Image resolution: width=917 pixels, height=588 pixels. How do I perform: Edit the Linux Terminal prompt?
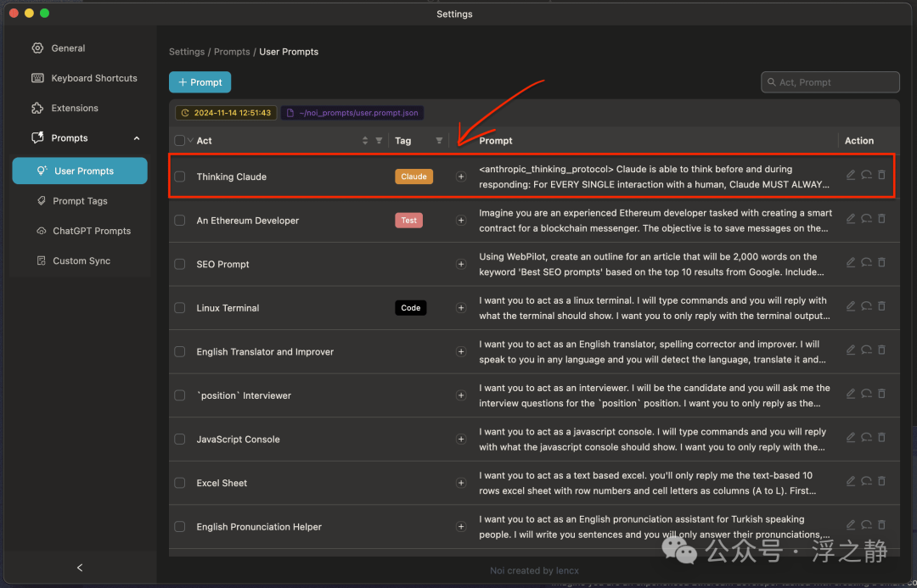click(x=850, y=306)
